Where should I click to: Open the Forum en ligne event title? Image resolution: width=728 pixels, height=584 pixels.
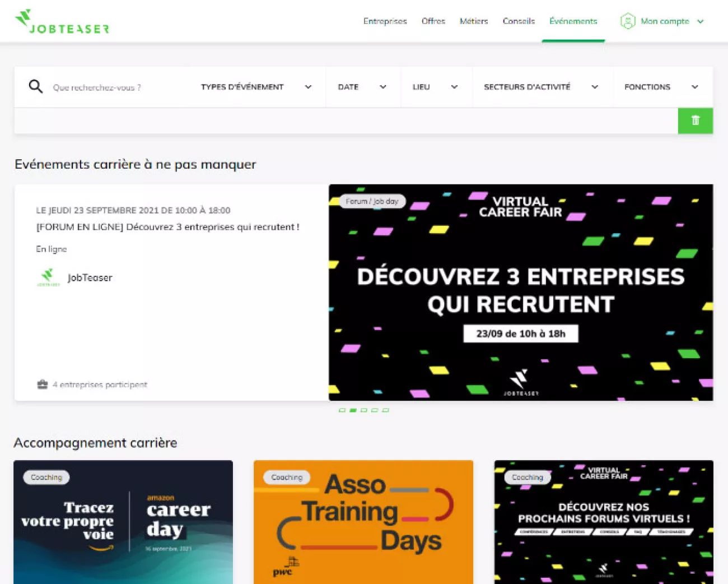point(167,227)
